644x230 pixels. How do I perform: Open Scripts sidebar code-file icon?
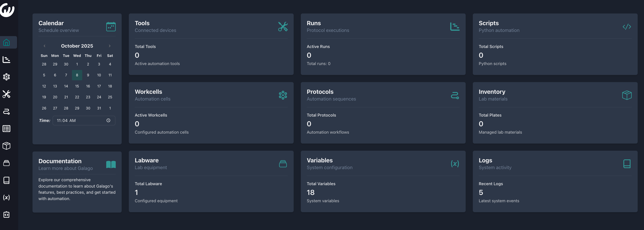coord(7,215)
